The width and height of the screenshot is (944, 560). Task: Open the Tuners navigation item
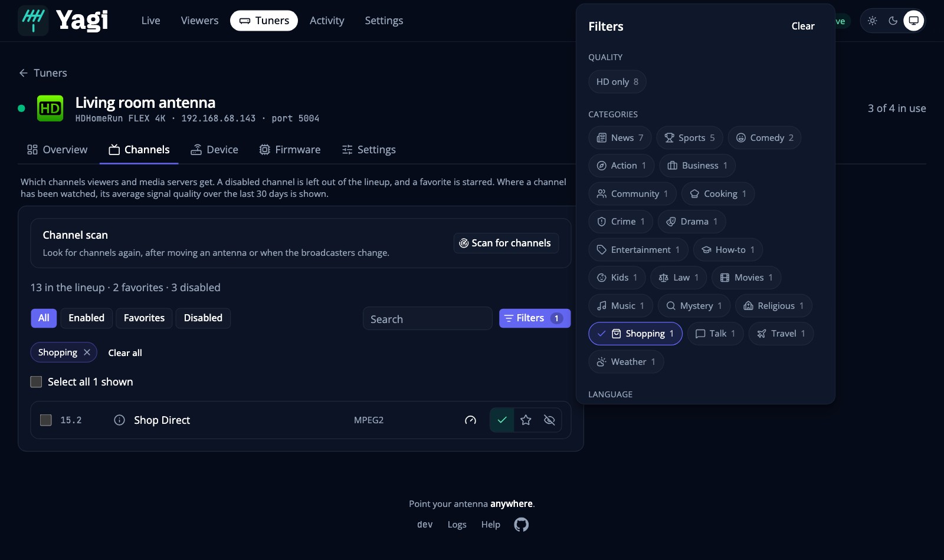264,21
